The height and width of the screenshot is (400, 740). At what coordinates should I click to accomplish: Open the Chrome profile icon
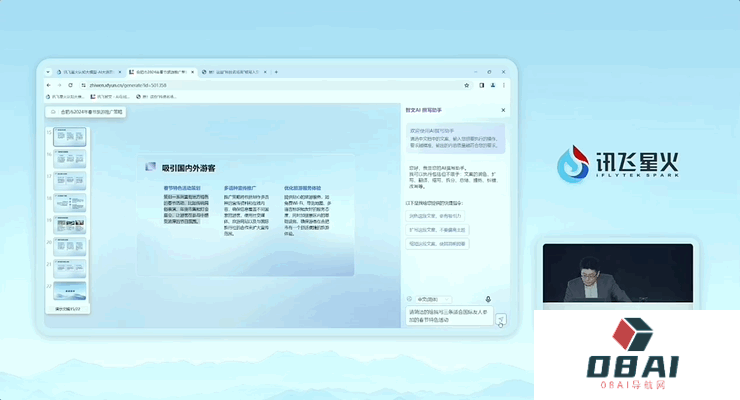click(490, 85)
